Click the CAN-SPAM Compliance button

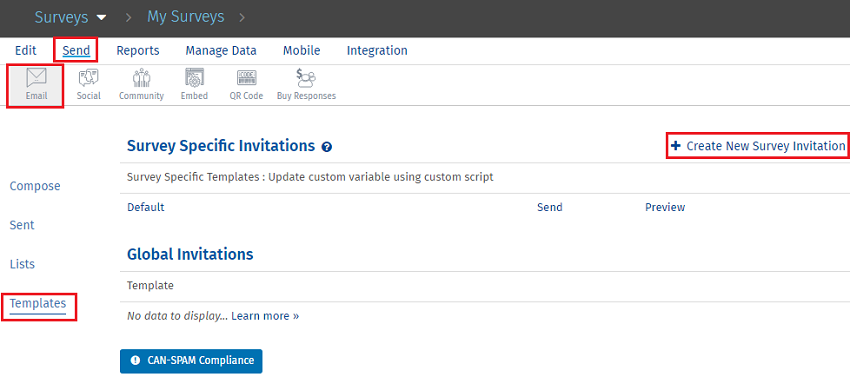[x=191, y=361]
